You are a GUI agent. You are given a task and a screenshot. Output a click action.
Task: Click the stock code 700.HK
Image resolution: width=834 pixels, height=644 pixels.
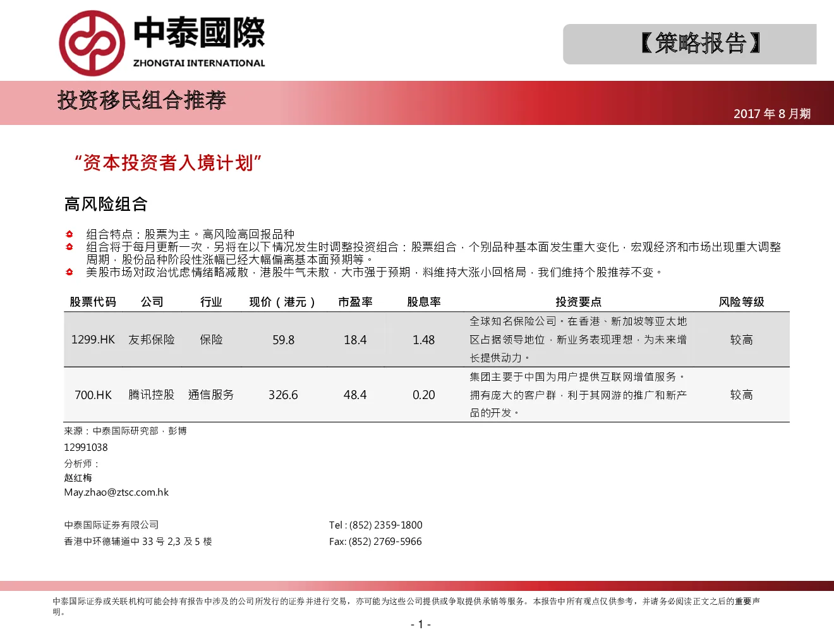[93, 395]
